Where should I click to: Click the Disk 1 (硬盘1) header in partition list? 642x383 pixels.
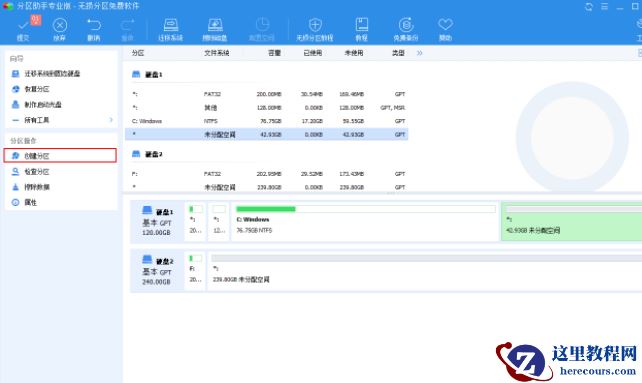[x=147, y=75]
